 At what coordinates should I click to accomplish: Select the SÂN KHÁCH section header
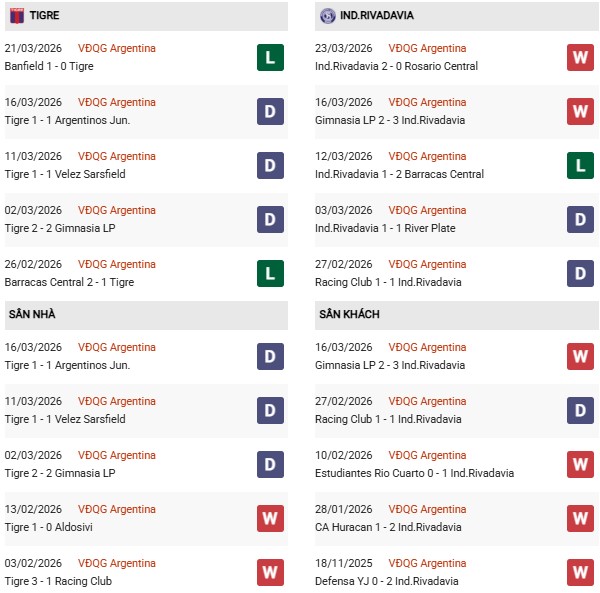pos(347,314)
